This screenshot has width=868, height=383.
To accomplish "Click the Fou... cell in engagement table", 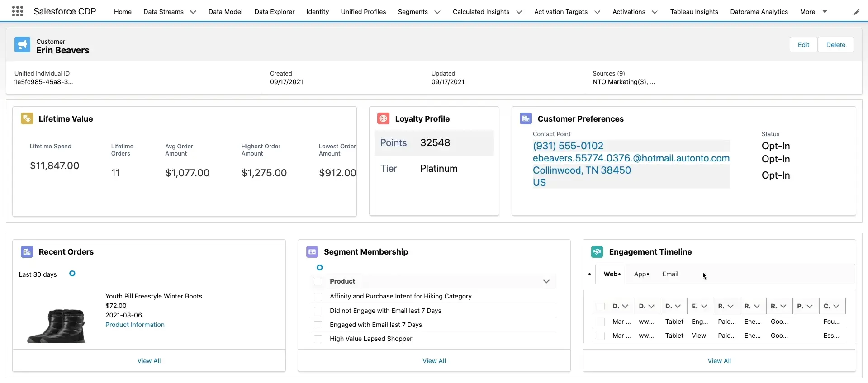I will click(831, 322).
